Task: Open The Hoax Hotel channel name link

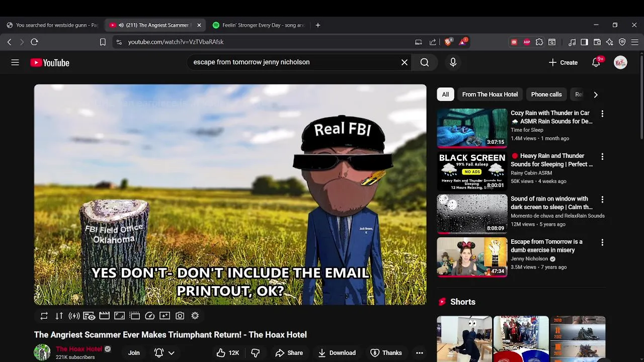Action: [79, 349]
